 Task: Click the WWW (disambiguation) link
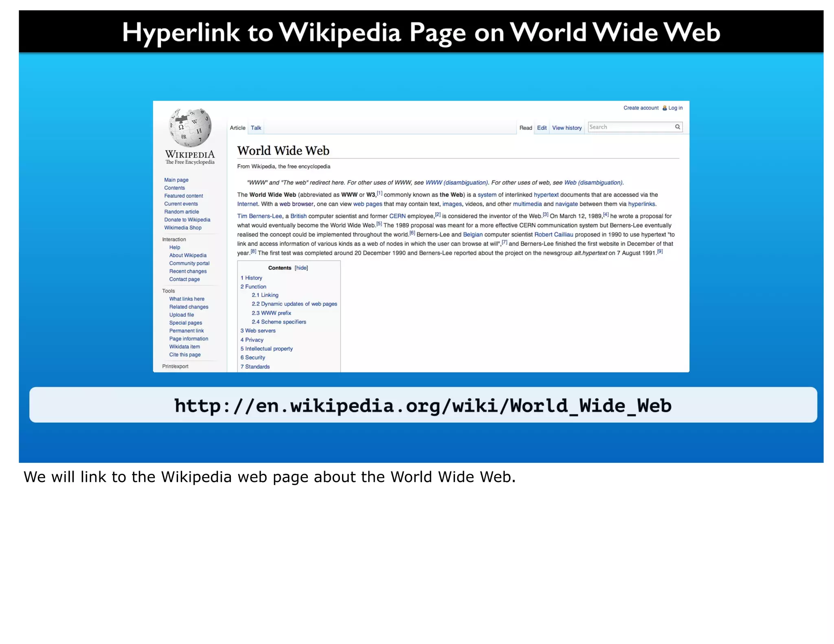point(457,183)
